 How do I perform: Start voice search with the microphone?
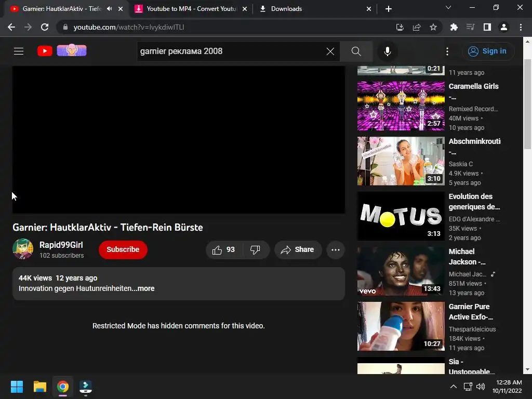tap(387, 51)
